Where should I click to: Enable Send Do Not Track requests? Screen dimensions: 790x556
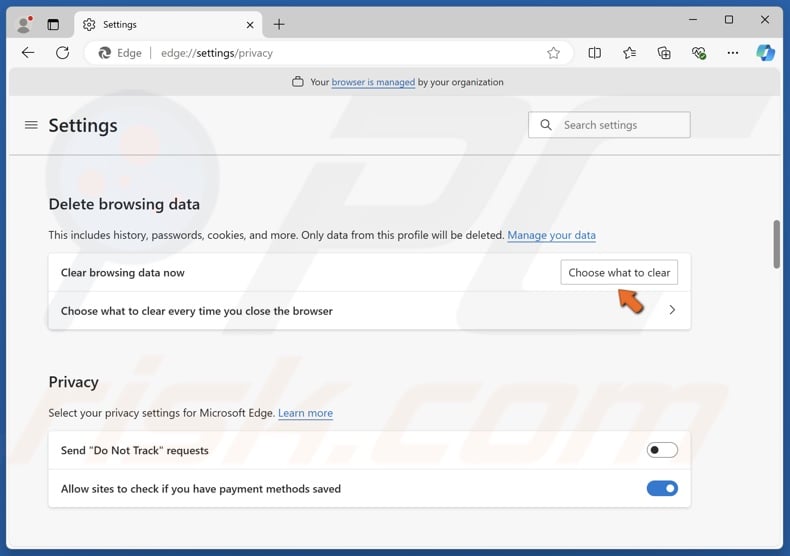(x=662, y=450)
